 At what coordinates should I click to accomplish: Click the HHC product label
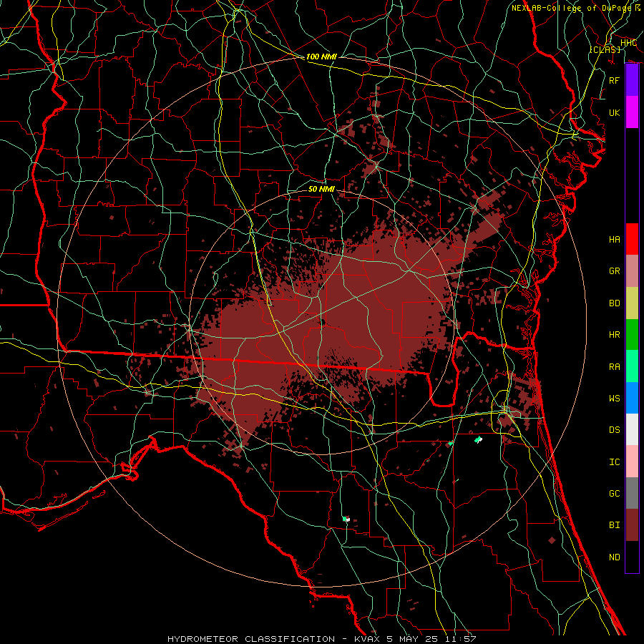(x=628, y=43)
